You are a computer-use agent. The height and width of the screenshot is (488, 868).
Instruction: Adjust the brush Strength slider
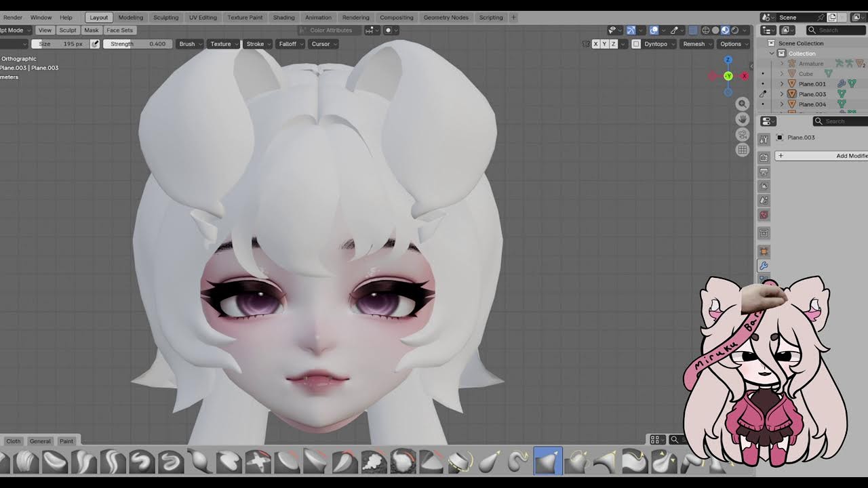point(138,44)
